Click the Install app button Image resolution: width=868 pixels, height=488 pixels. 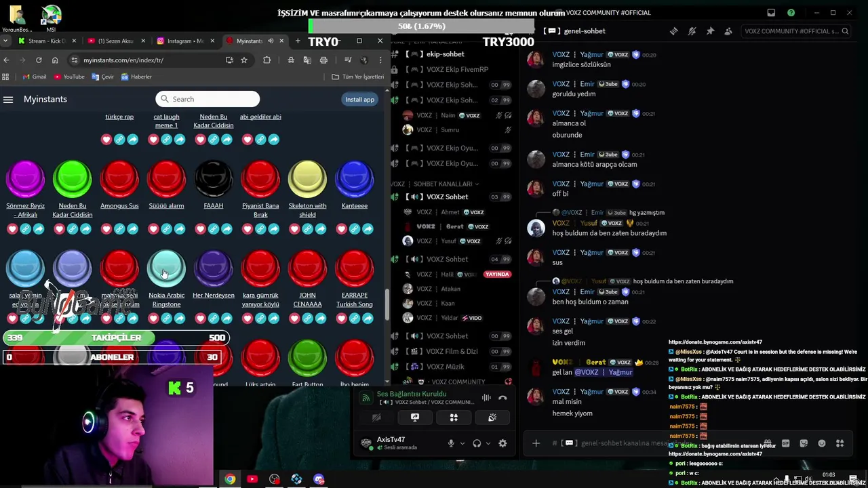tap(359, 100)
